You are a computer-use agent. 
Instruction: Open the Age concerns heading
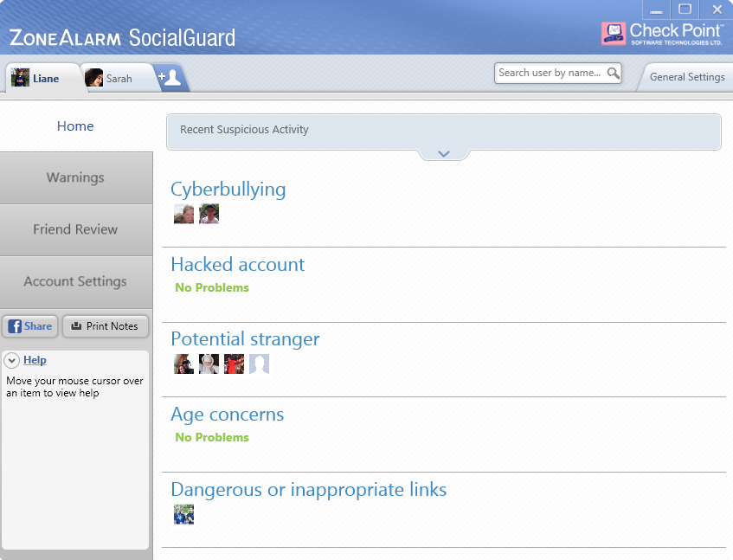pos(228,415)
